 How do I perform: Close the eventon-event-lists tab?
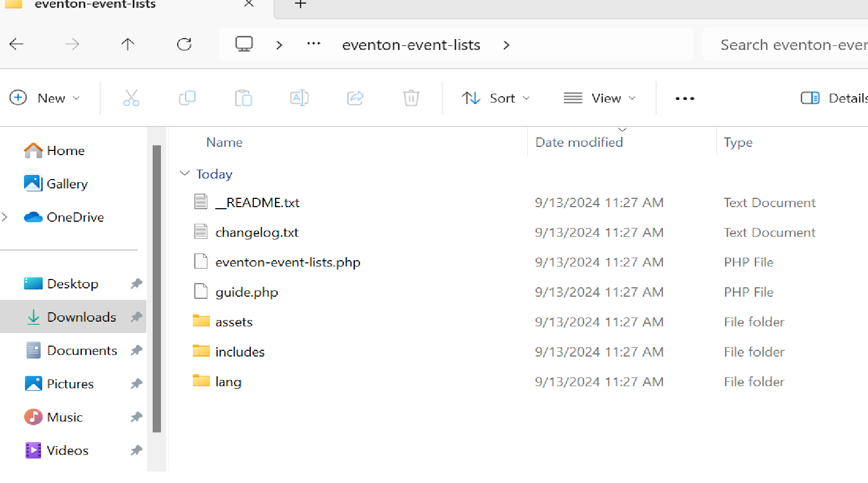point(249,4)
